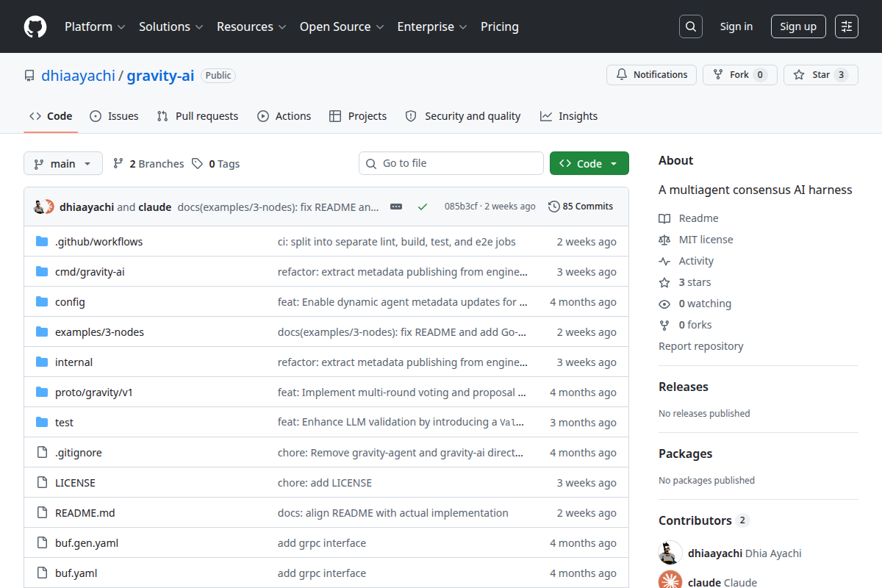Screen dimensions: 882x588
Task: Open the README.md file
Action: [x=85, y=513]
